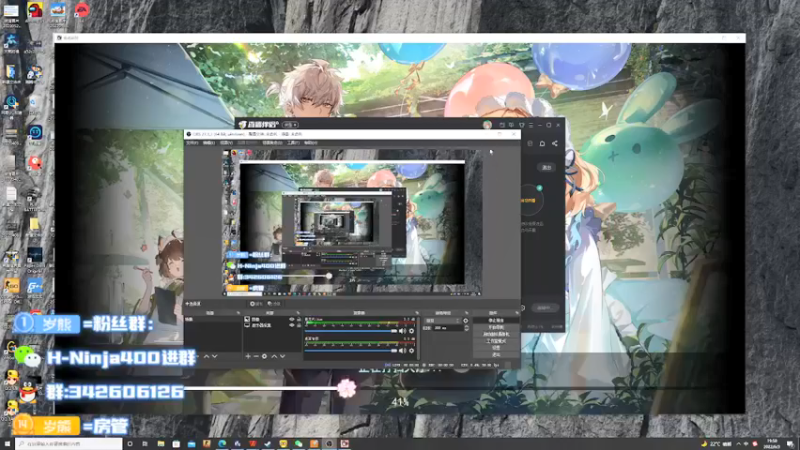This screenshot has height=450, width=800.
Task: Move scene up with scenes up arrow
Action: coord(206,356)
